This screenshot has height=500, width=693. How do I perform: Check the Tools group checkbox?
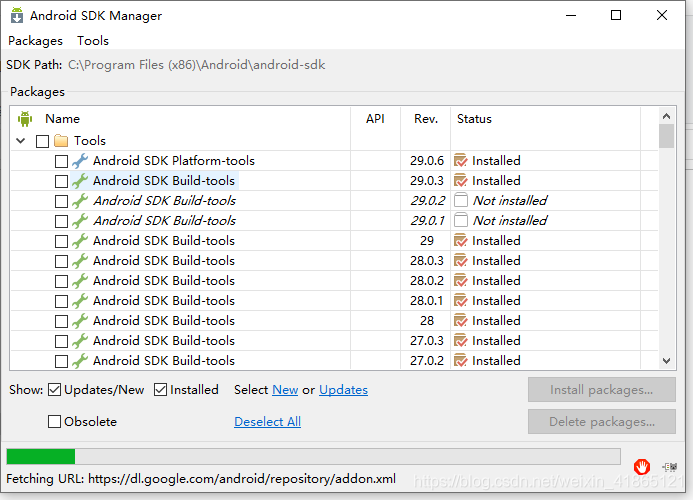(42, 141)
